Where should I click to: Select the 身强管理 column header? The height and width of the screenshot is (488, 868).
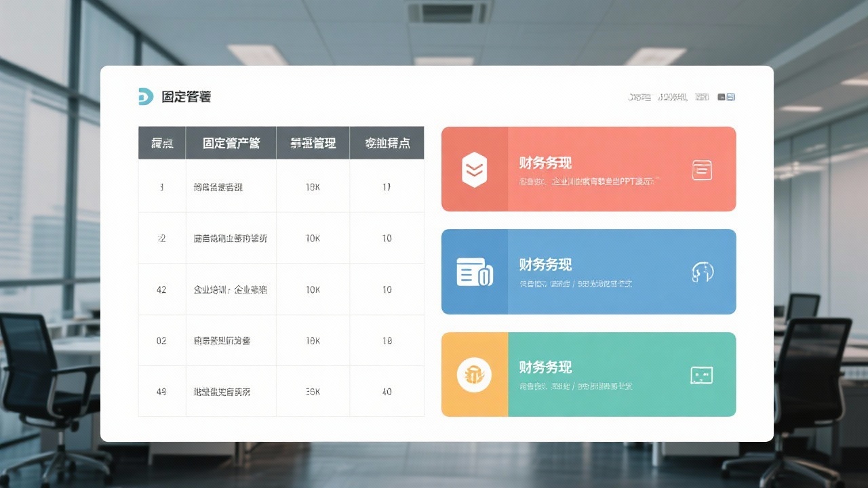click(x=313, y=142)
